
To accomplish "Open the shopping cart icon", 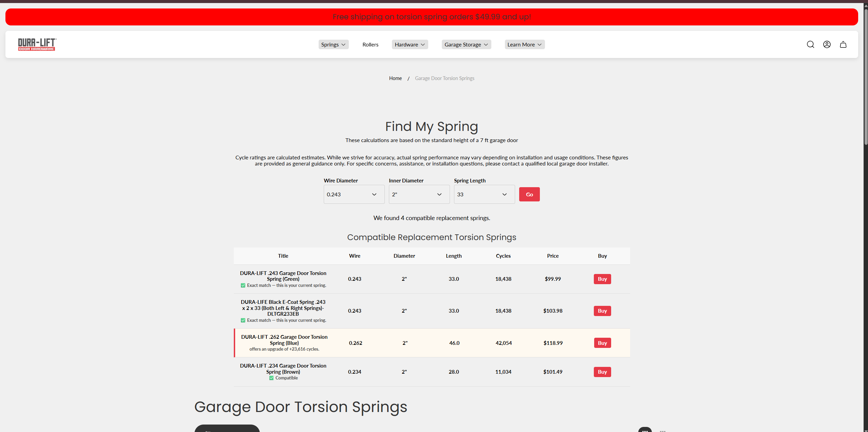I will point(843,44).
